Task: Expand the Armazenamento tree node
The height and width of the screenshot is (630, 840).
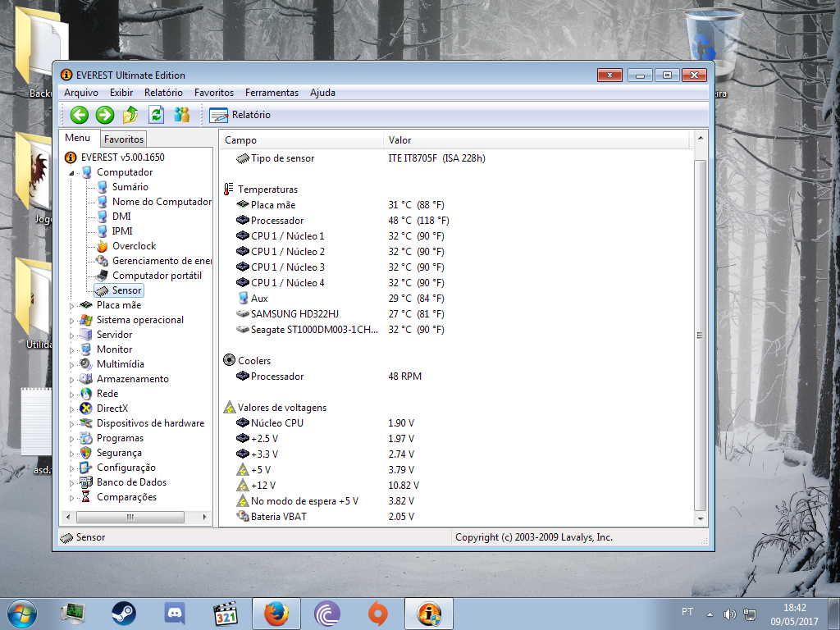Action: tap(72, 379)
